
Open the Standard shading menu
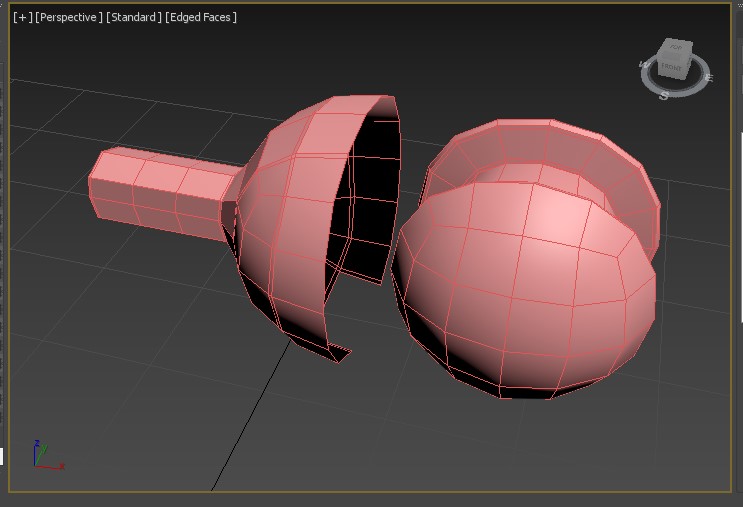tap(133, 18)
